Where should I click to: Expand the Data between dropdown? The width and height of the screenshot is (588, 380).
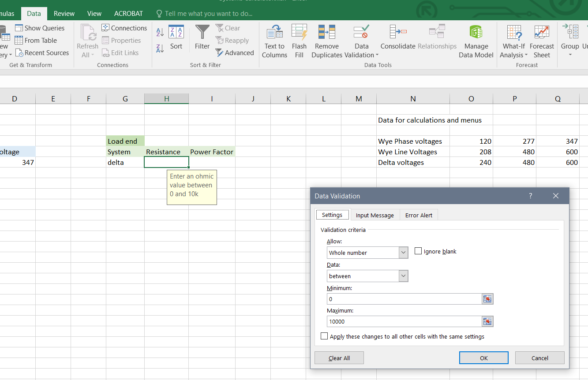(x=403, y=276)
